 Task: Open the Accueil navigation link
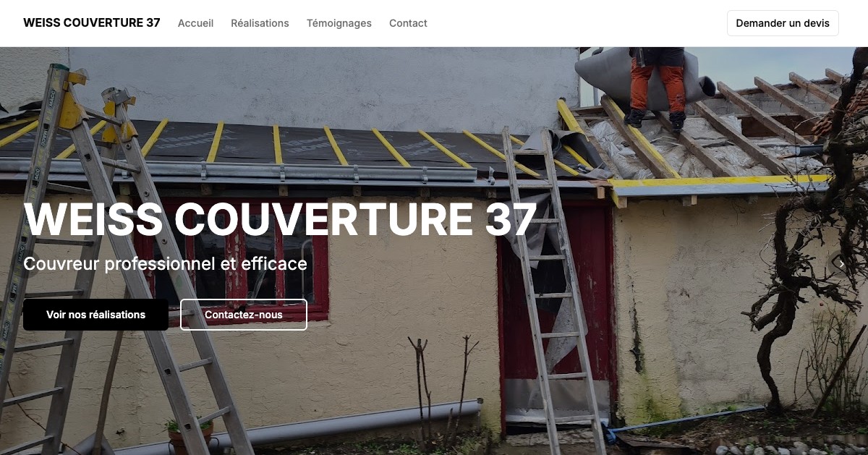[195, 23]
